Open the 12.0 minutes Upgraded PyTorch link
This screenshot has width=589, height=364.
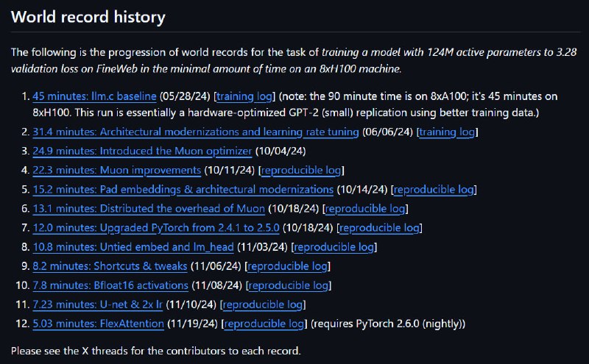(156, 228)
